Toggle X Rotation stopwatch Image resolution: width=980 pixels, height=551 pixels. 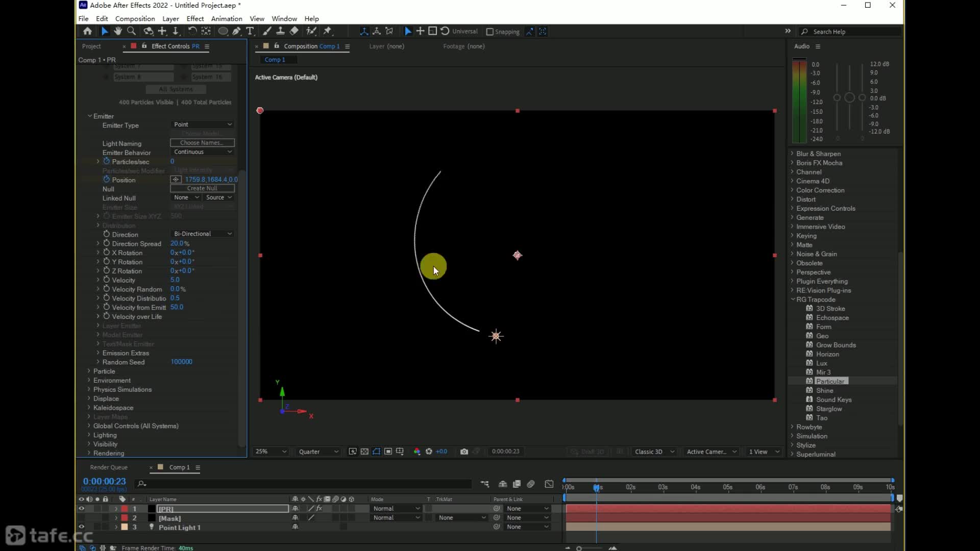pos(107,253)
